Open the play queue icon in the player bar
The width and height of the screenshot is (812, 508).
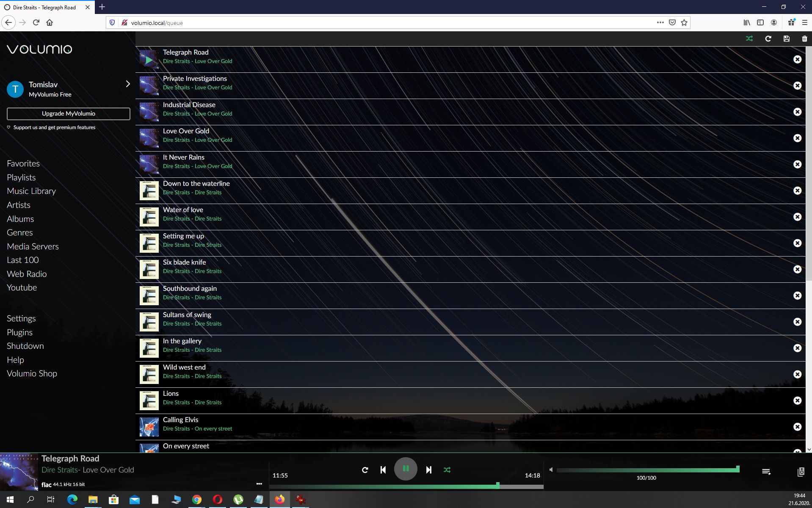click(x=766, y=472)
